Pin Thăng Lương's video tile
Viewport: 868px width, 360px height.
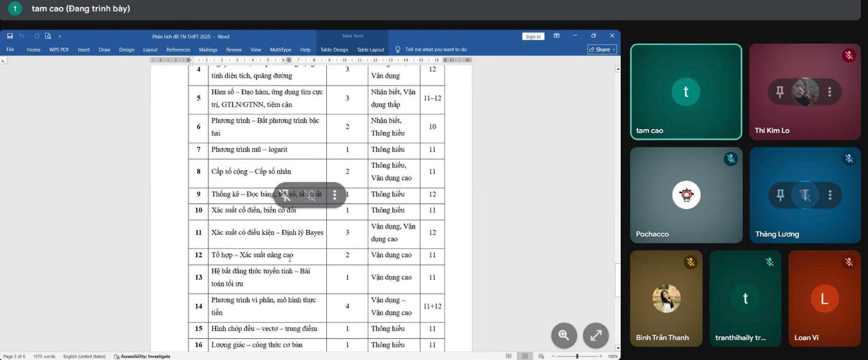780,195
